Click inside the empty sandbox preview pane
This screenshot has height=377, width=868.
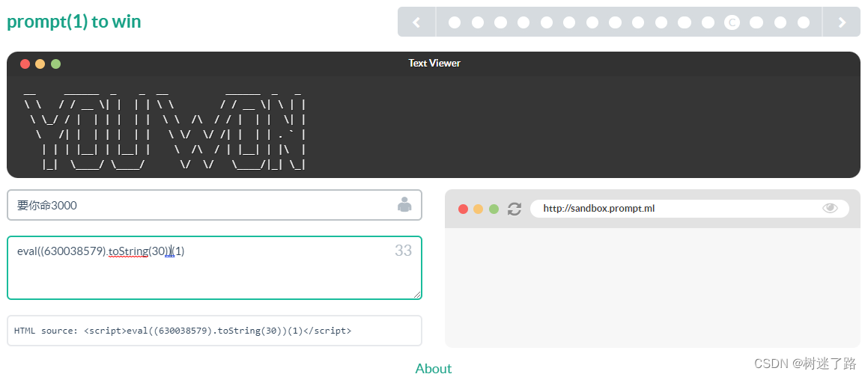[x=652, y=287]
